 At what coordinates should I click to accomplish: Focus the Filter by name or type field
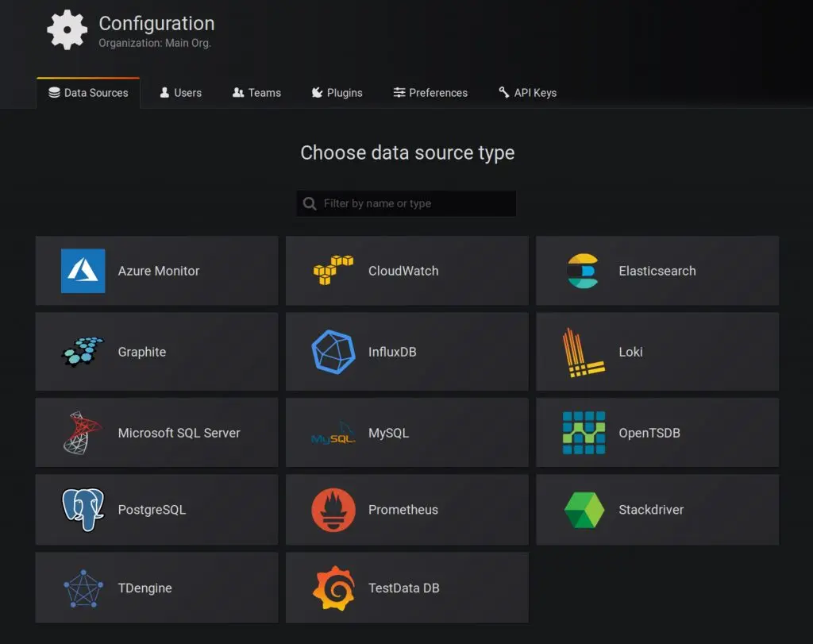pyautogui.click(x=414, y=204)
